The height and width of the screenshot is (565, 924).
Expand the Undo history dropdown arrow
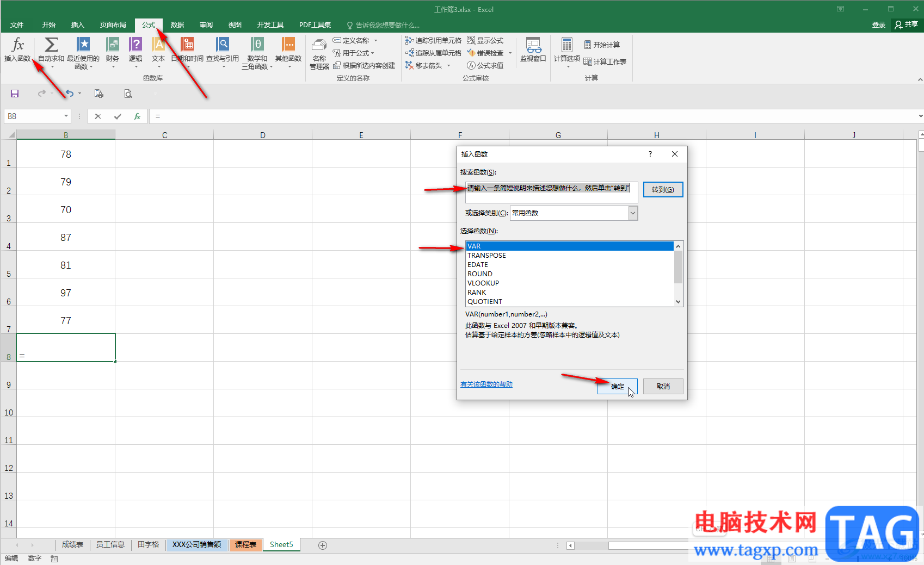(79, 94)
